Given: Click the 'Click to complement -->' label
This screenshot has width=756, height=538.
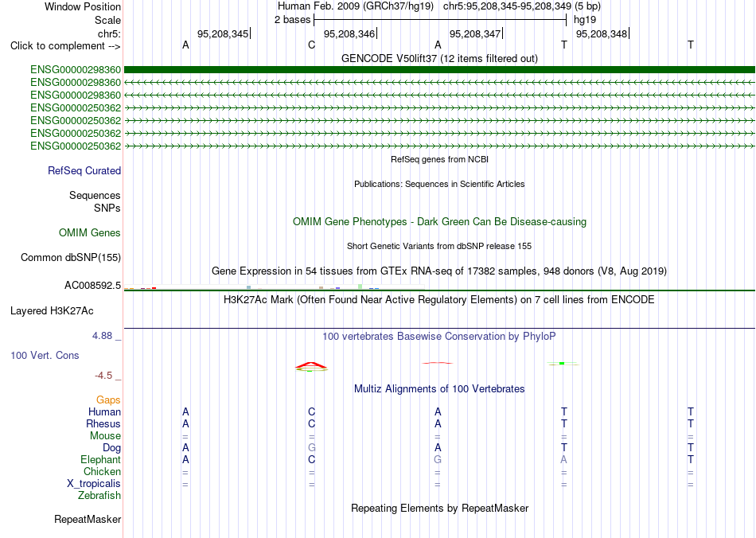Looking at the screenshot, I should [x=65, y=46].
